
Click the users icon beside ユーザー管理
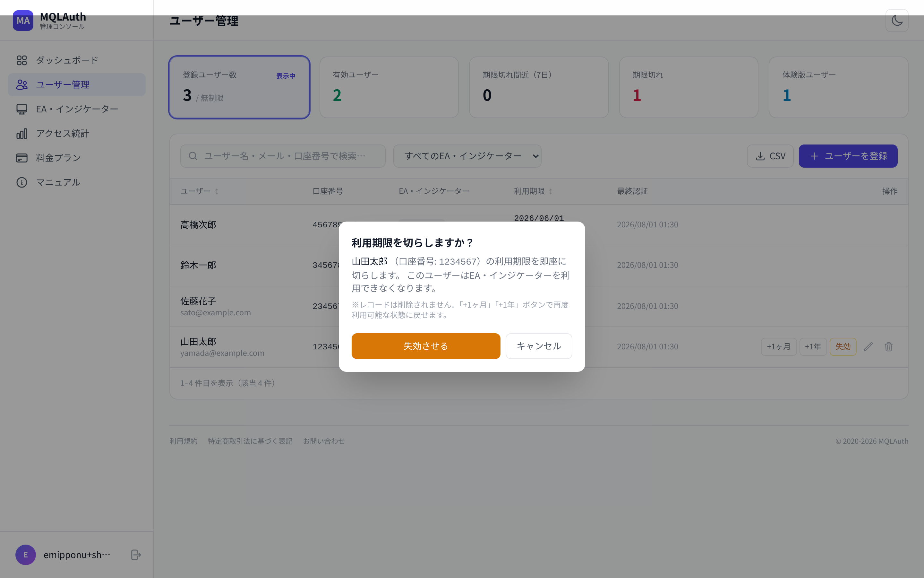click(x=22, y=84)
